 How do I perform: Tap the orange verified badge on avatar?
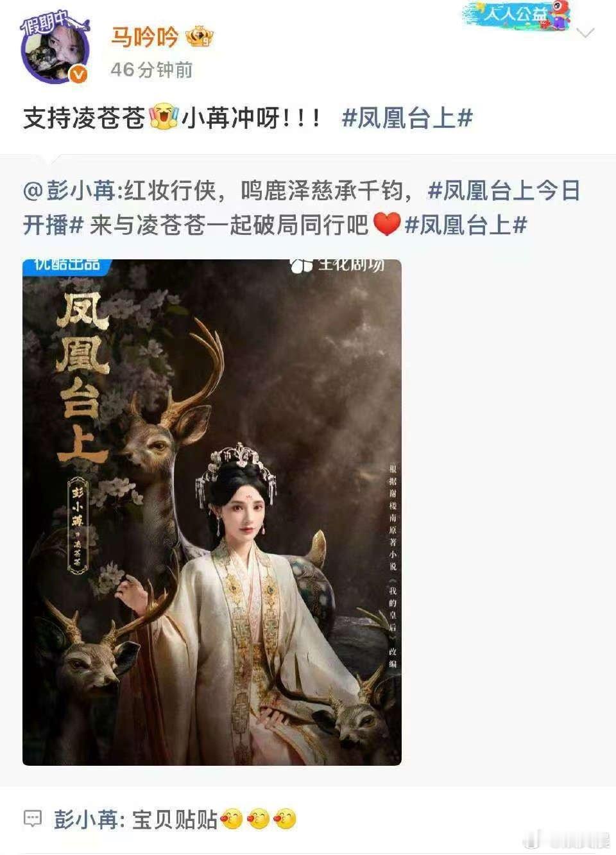[x=78, y=75]
